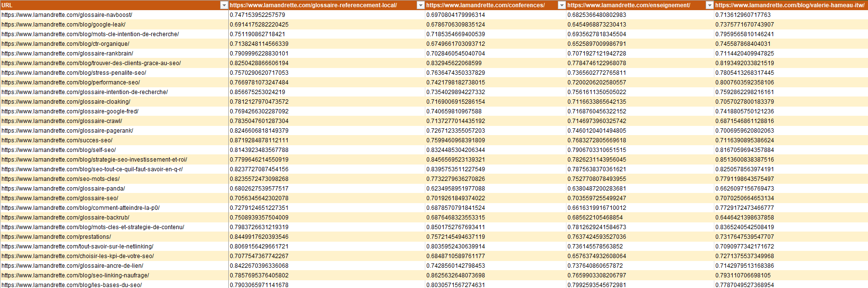Select cell with value 0.7791198643575497
The image size is (868, 288).
click(791, 179)
